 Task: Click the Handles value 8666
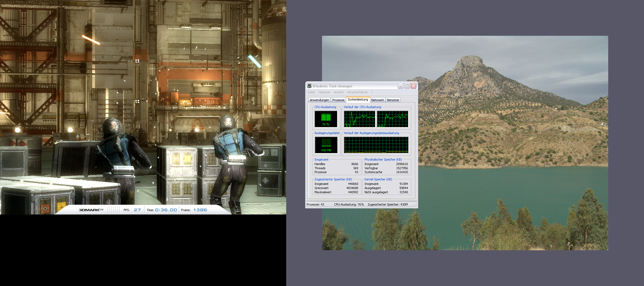pyautogui.click(x=355, y=164)
